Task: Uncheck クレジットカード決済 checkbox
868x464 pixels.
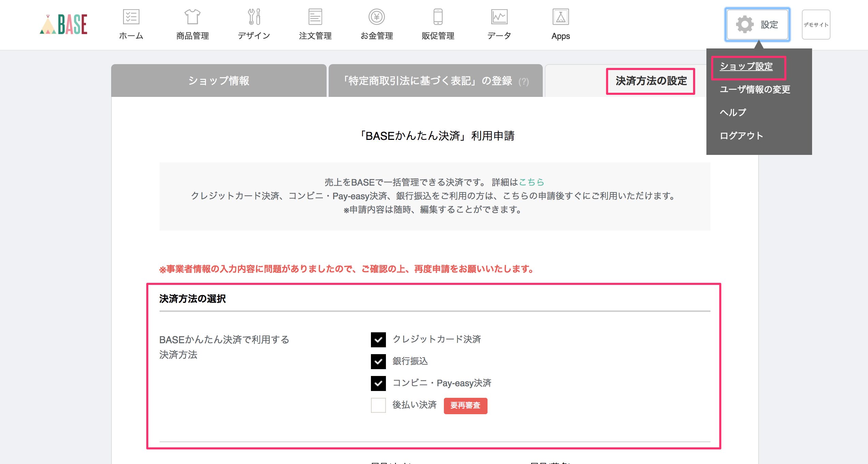Action: [x=378, y=339]
